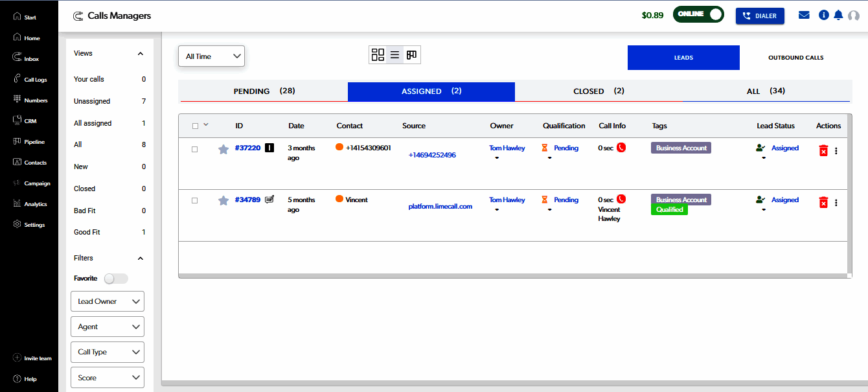The image size is (868, 392).
Task: Select Unassigned view in Views list
Action: 92,101
